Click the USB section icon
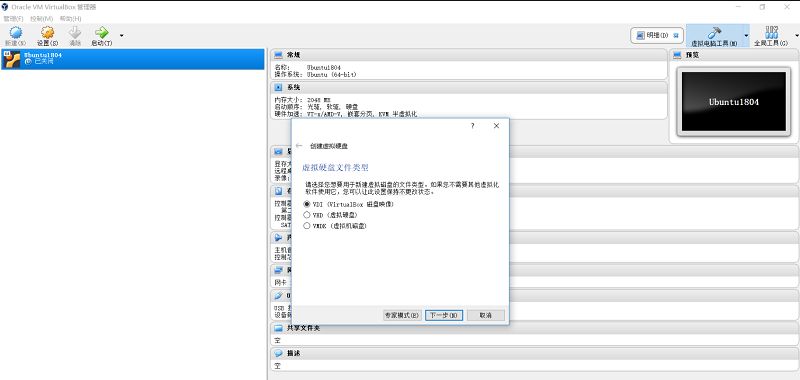800x380 pixels. coord(279,295)
